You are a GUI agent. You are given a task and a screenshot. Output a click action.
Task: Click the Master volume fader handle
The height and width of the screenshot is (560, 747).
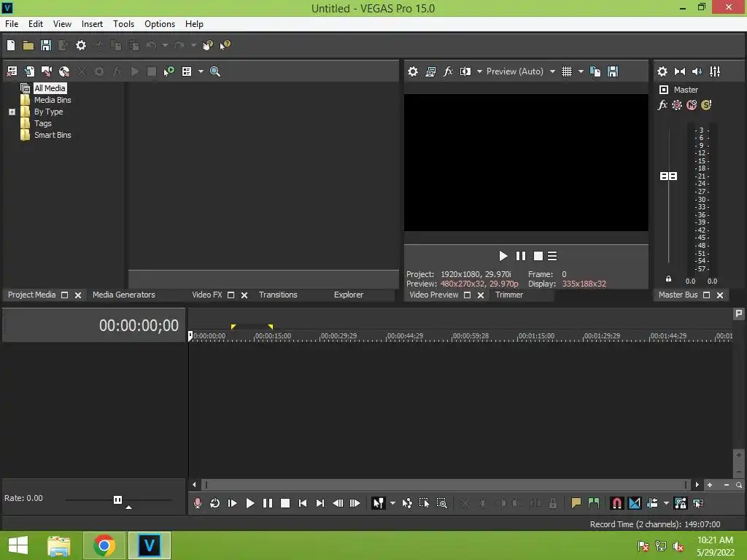pyautogui.click(x=668, y=176)
